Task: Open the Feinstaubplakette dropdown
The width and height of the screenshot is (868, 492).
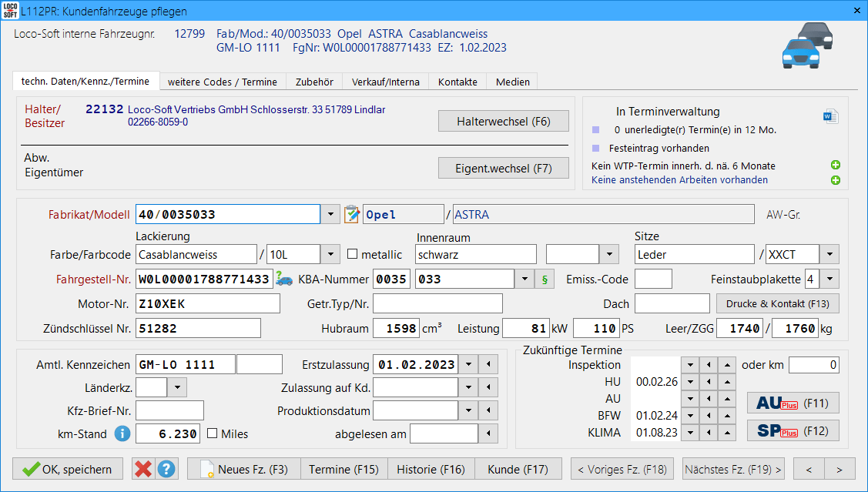Action: [831, 279]
